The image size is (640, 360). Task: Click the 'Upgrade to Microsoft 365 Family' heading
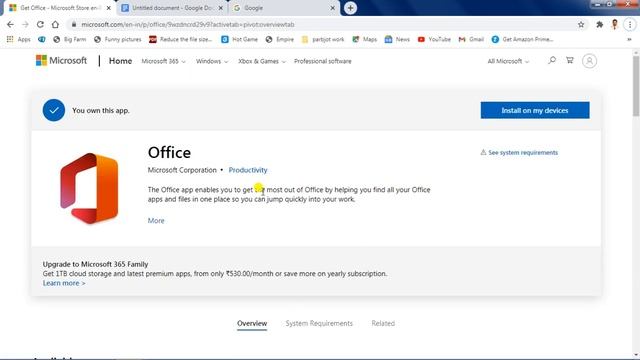point(96,264)
